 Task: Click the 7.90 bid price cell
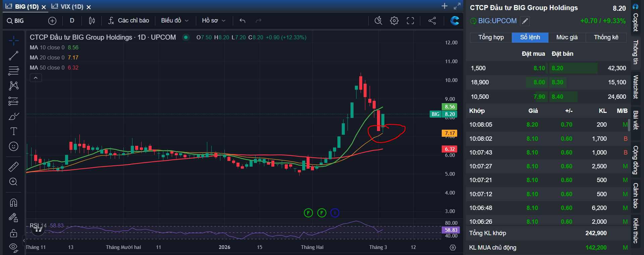(539, 97)
